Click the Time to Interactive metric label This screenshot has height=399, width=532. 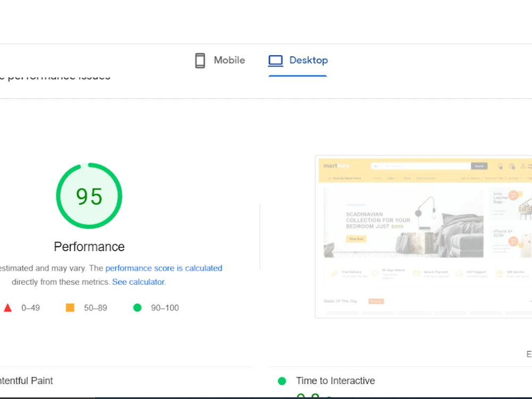pyautogui.click(x=335, y=381)
